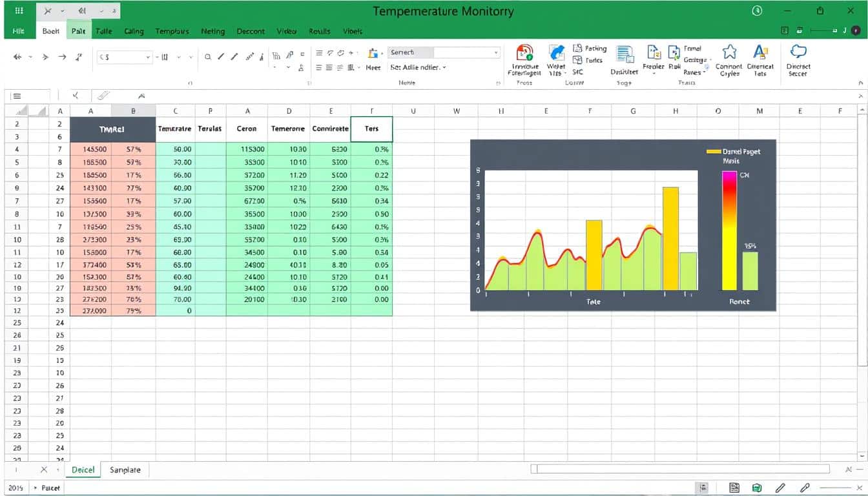
Task: Select the Temeratre header cell
Action: click(175, 129)
